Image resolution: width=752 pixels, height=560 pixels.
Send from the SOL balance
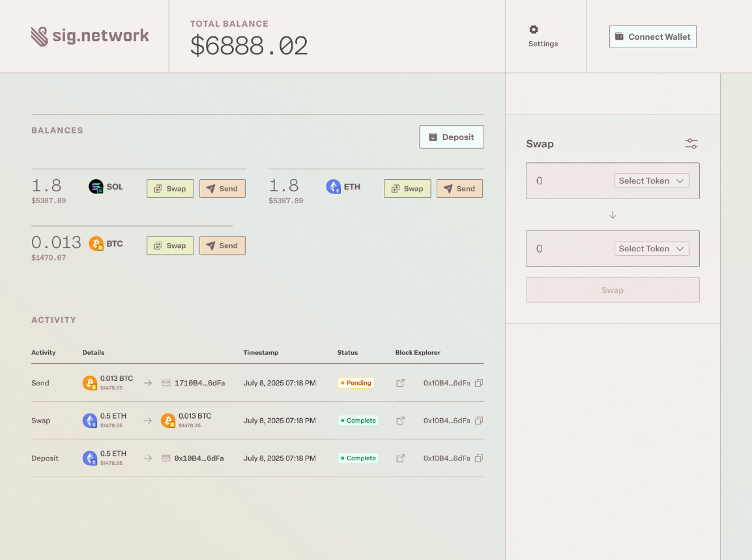(x=222, y=189)
